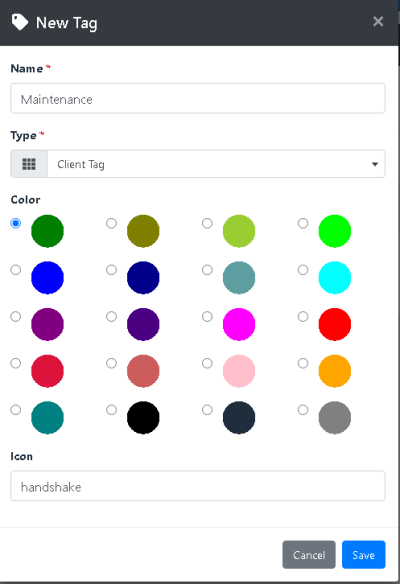Viewport: 400px width, 584px height.
Task: Select the teal color circle
Action: click(x=47, y=418)
